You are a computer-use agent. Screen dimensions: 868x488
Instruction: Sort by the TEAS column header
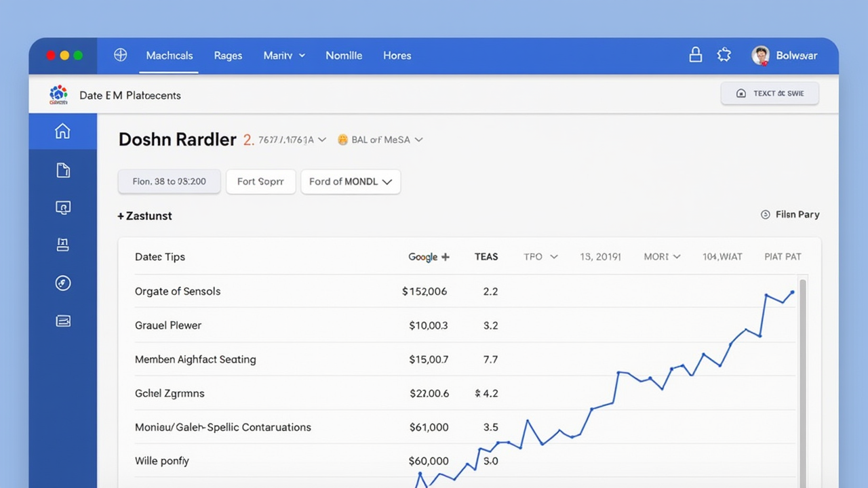[486, 257]
